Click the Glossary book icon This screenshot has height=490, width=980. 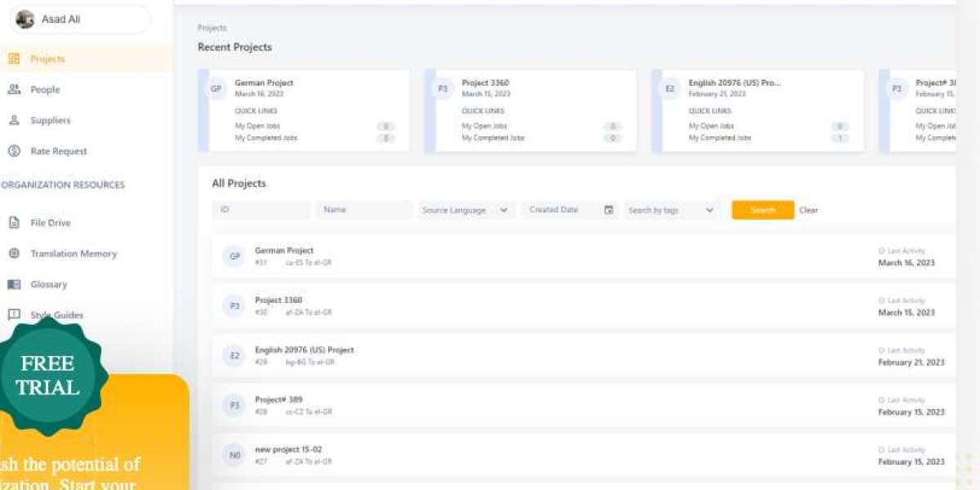pyautogui.click(x=14, y=284)
